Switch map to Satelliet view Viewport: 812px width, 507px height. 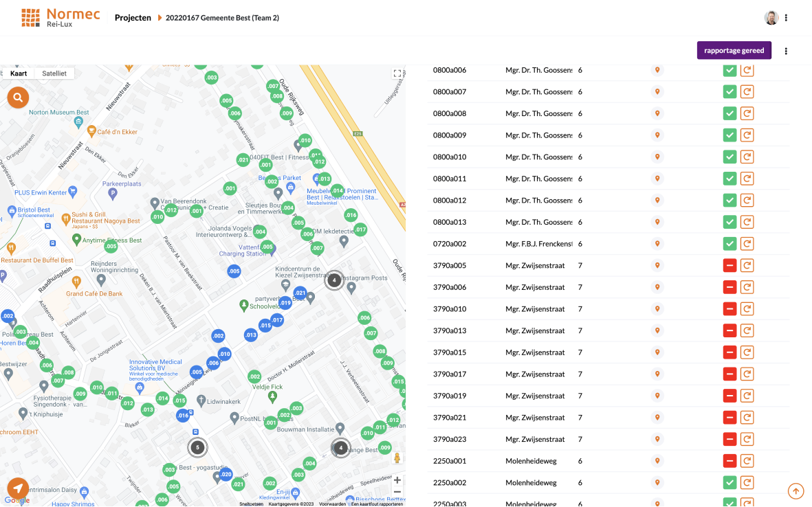[54, 74]
